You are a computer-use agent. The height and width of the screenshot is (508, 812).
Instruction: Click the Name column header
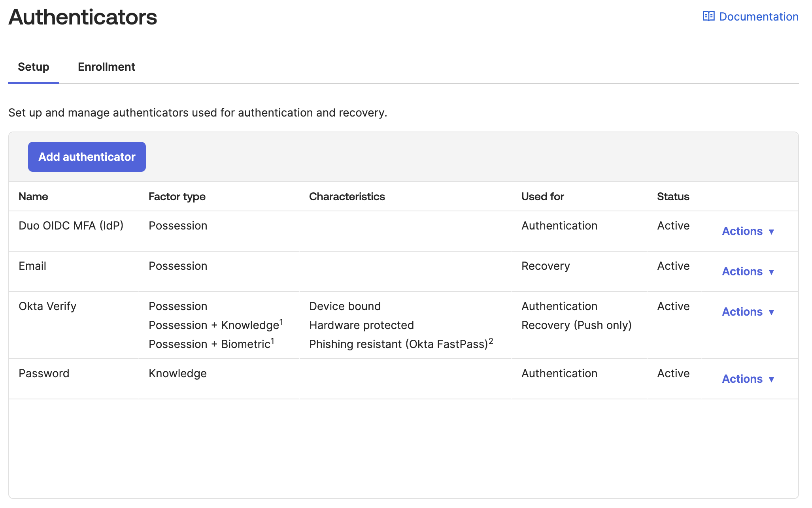click(33, 196)
